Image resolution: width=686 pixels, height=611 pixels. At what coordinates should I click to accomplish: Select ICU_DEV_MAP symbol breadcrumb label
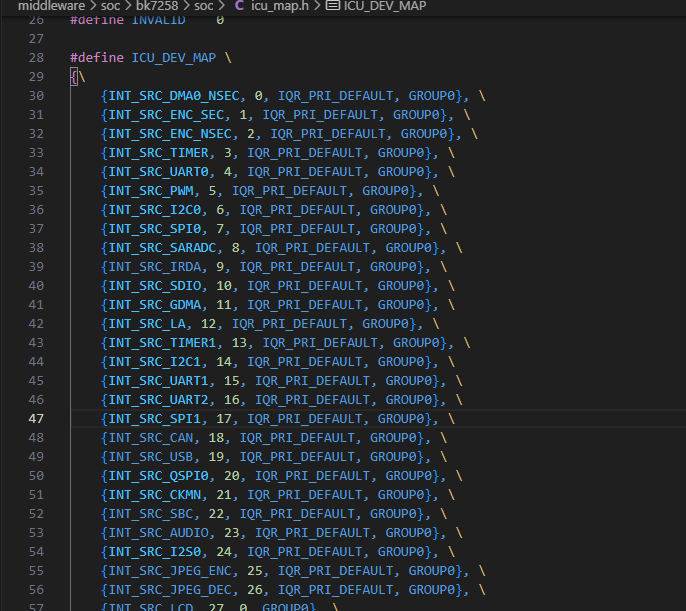point(387,6)
